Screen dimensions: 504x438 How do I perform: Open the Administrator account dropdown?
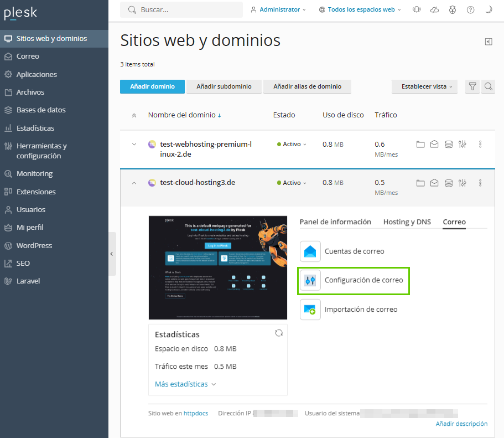(x=278, y=10)
